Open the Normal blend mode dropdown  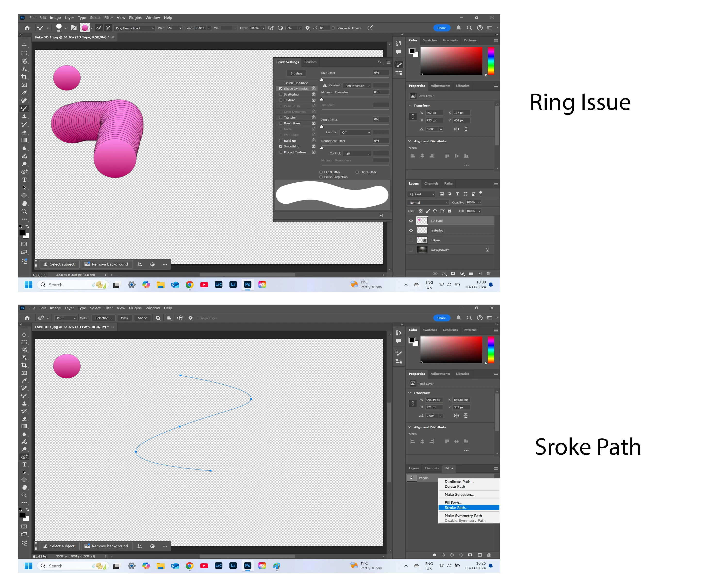(428, 203)
